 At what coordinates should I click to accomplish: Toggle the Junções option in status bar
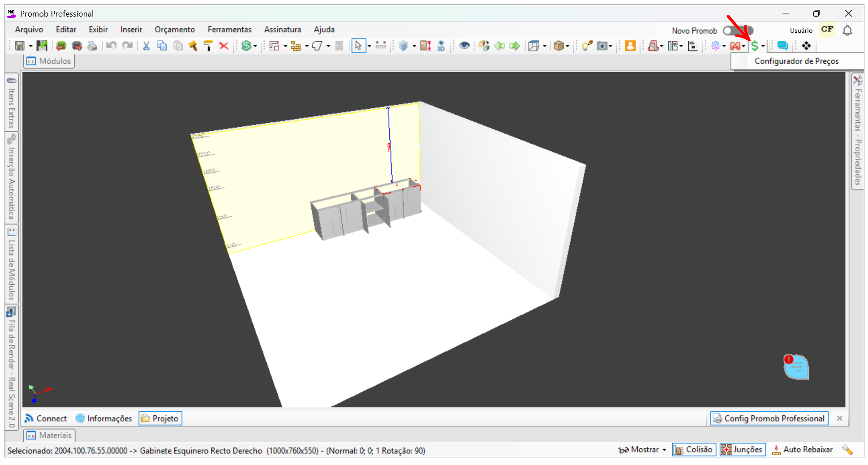coord(742,449)
